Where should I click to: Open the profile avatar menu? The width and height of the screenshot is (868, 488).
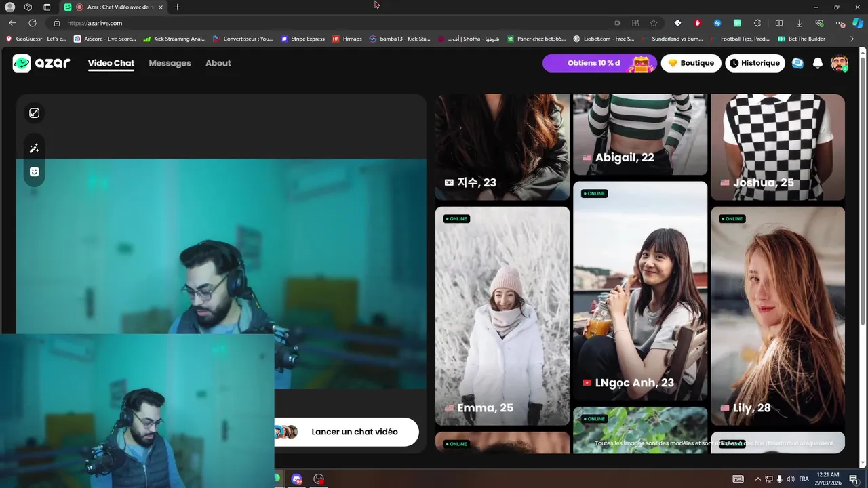click(x=840, y=63)
